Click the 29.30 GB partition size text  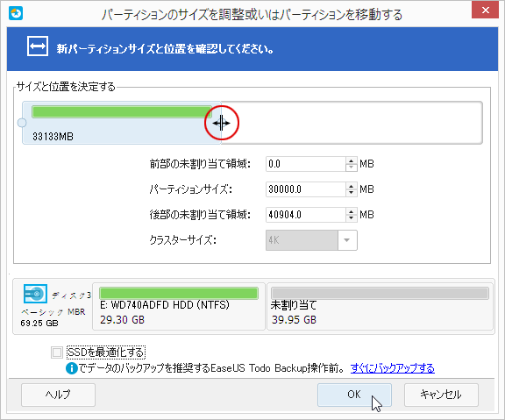122,320
